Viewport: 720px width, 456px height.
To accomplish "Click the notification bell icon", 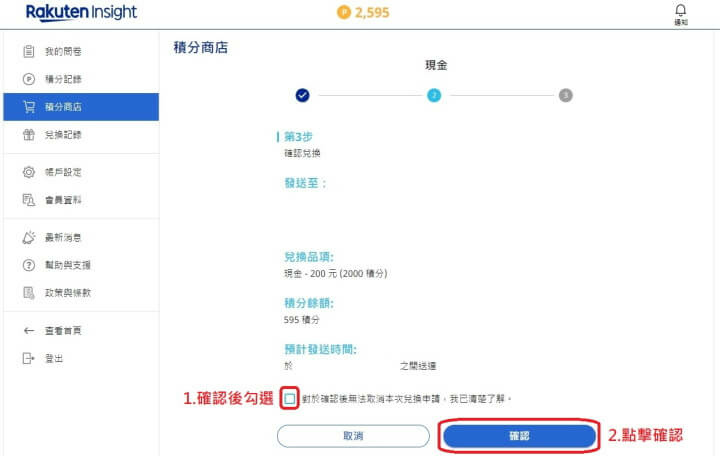I will pos(681,10).
